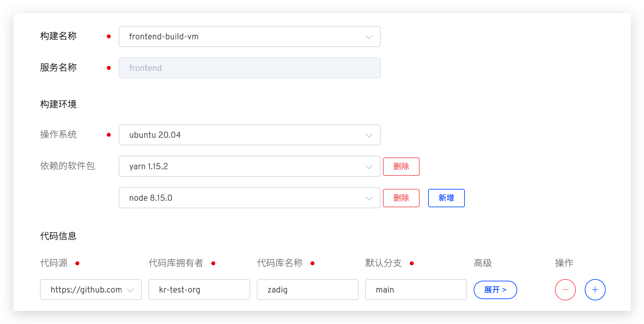Open the https://github.com code source dropdown
644x324 pixels.
(87, 290)
